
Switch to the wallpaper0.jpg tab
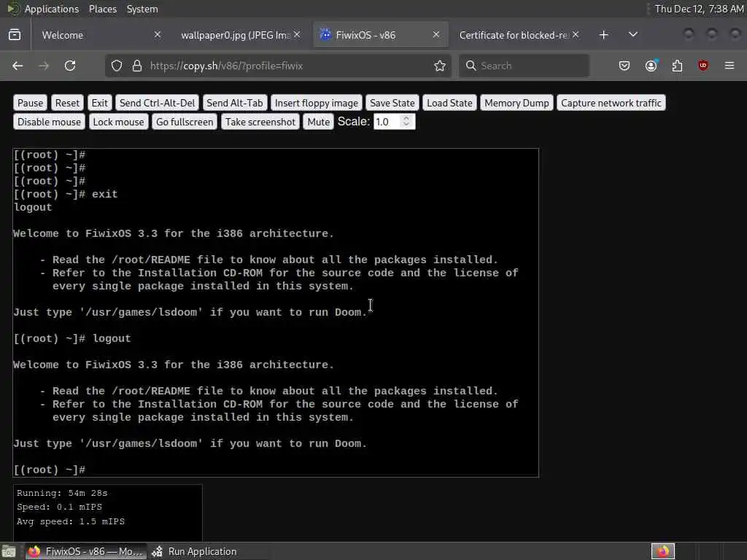pyautogui.click(x=239, y=35)
